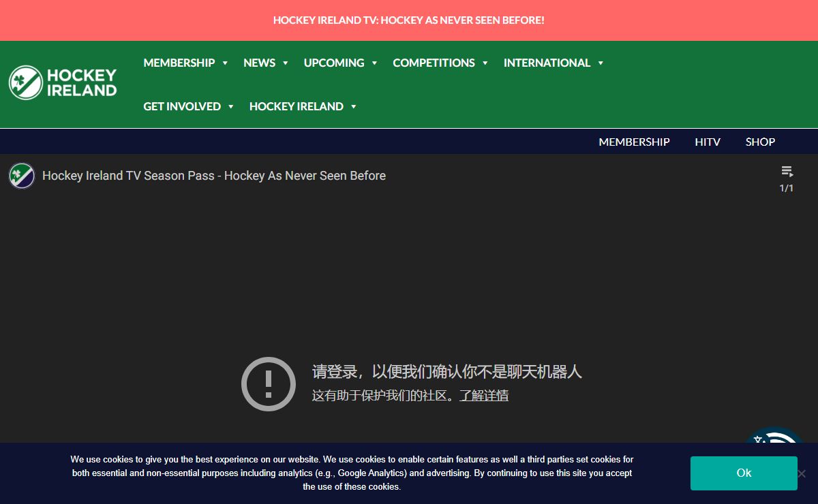The image size is (818, 504).
Task: Open the Shop link
Action: pos(760,142)
